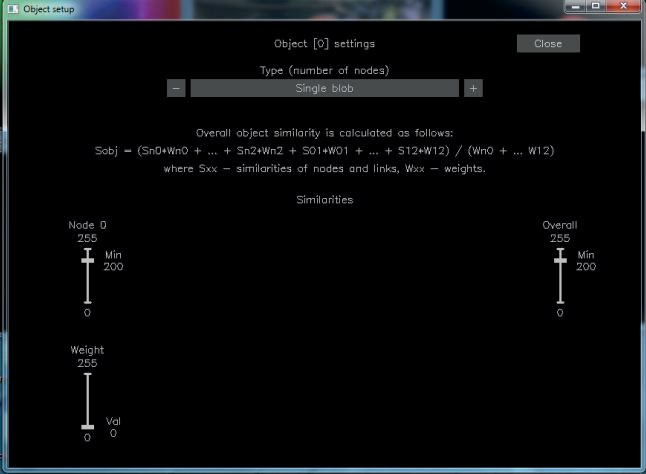Viewport: 646px width, 474px height.
Task: Click the Overall similarity slider handle
Action: click(x=560, y=260)
